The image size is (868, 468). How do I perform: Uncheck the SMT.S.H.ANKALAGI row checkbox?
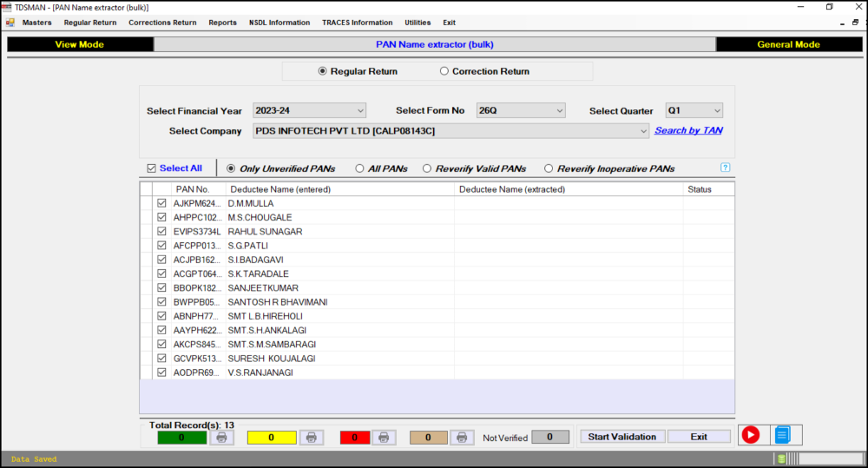(161, 330)
